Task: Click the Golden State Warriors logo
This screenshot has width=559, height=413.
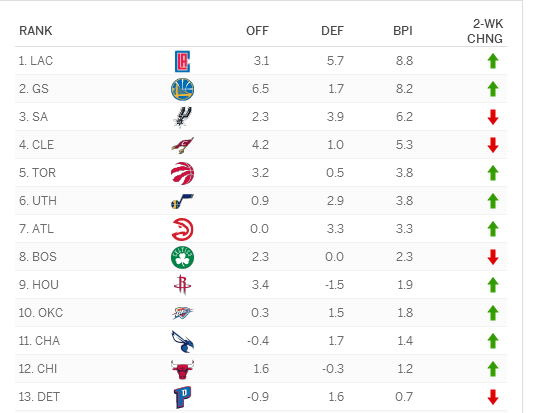Action: [x=182, y=89]
